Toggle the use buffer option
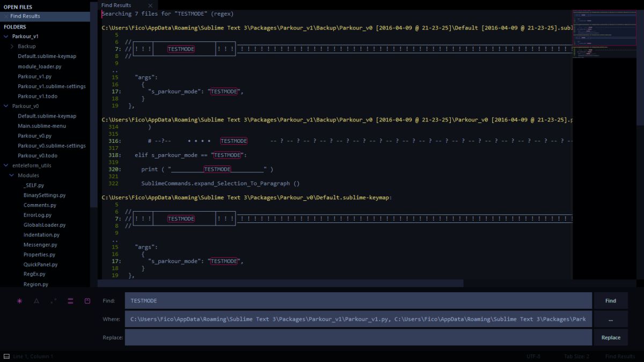The width and height of the screenshot is (644, 362). pos(87,301)
